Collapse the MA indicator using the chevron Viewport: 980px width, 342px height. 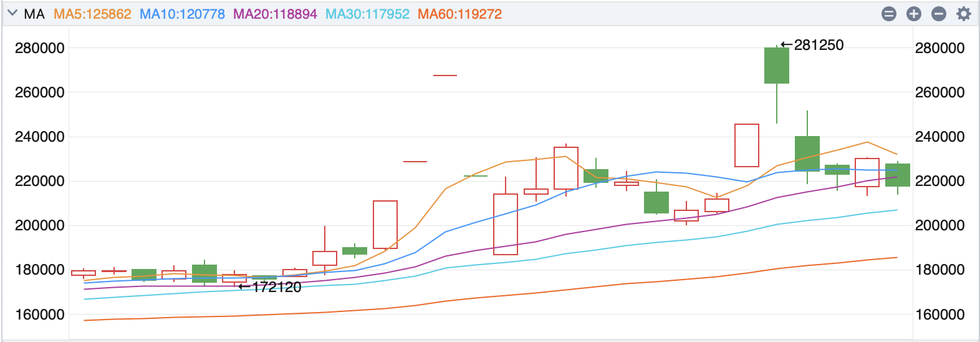12,14
